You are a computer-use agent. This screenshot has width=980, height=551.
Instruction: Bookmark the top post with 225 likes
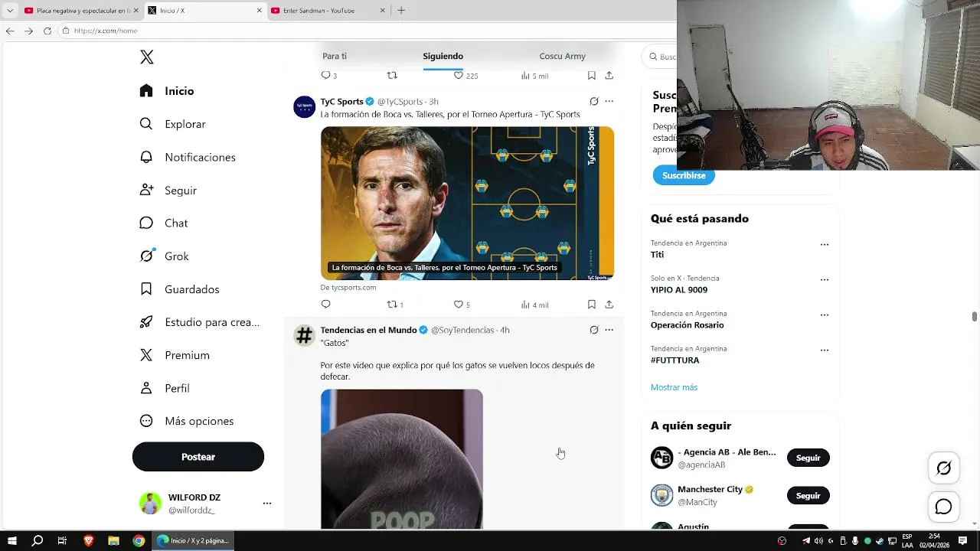point(592,75)
